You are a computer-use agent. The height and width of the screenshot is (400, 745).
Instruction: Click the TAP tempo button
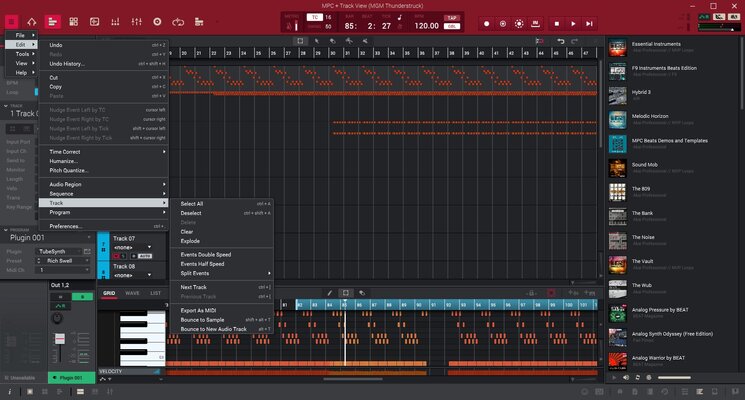point(451,18)
